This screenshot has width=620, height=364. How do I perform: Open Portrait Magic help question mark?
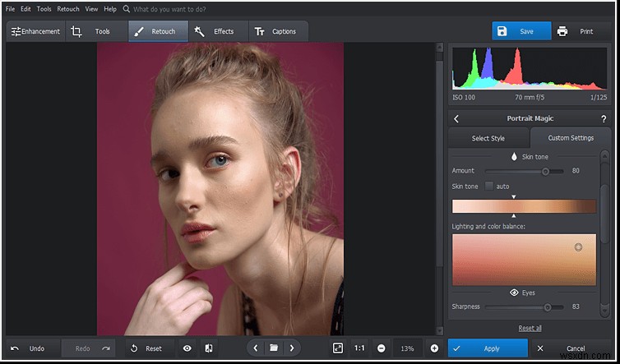(604, 118)
